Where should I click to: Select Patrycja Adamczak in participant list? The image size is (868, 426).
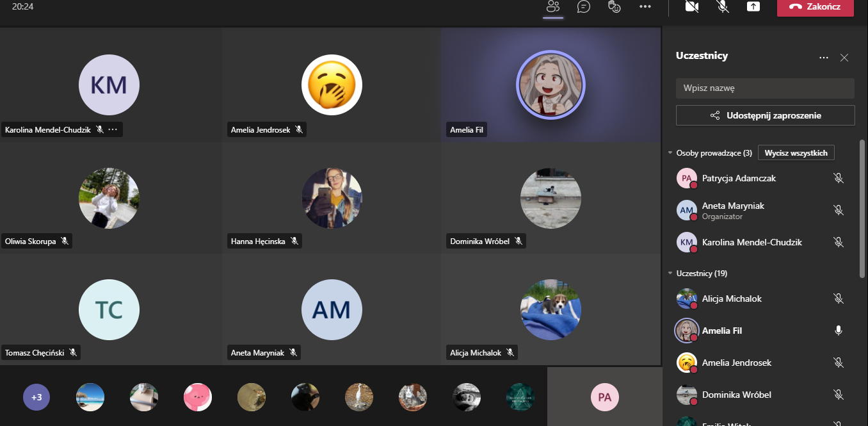pyautogui.click(x=762, y=178)
